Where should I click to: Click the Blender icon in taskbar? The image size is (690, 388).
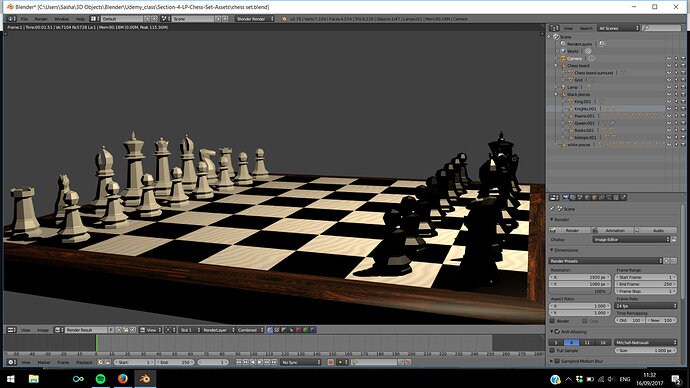[x=145, y=379]
